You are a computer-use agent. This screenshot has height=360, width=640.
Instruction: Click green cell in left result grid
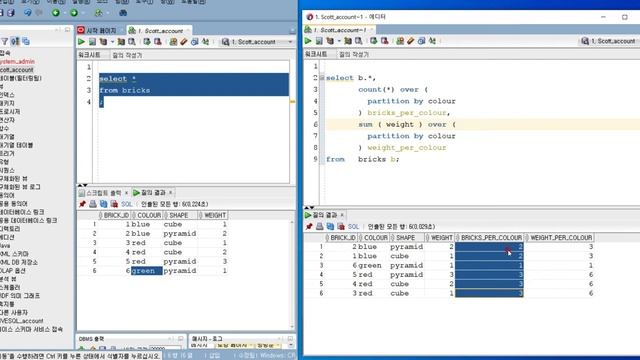[147, 271]
